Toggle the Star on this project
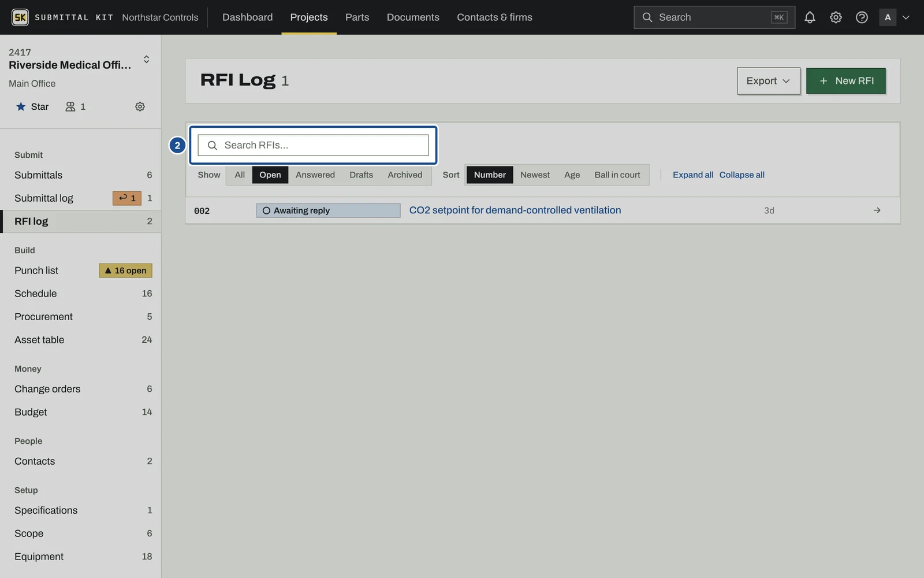The image size is (924, 578). click(x=32, y=106)
